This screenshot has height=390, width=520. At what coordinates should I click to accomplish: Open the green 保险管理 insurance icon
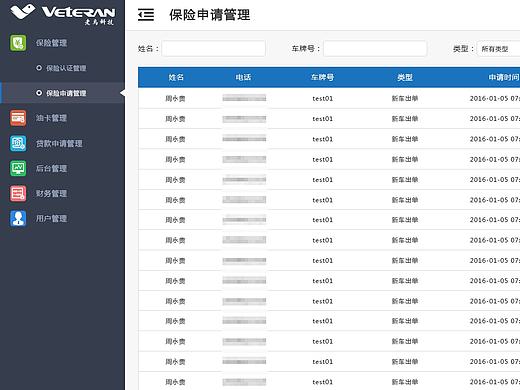point(18,43)
